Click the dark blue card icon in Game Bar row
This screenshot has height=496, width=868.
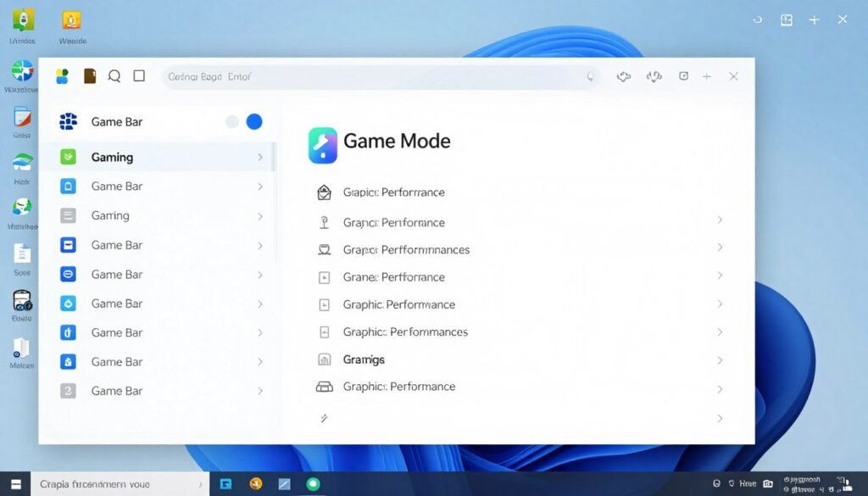(68, 245)
